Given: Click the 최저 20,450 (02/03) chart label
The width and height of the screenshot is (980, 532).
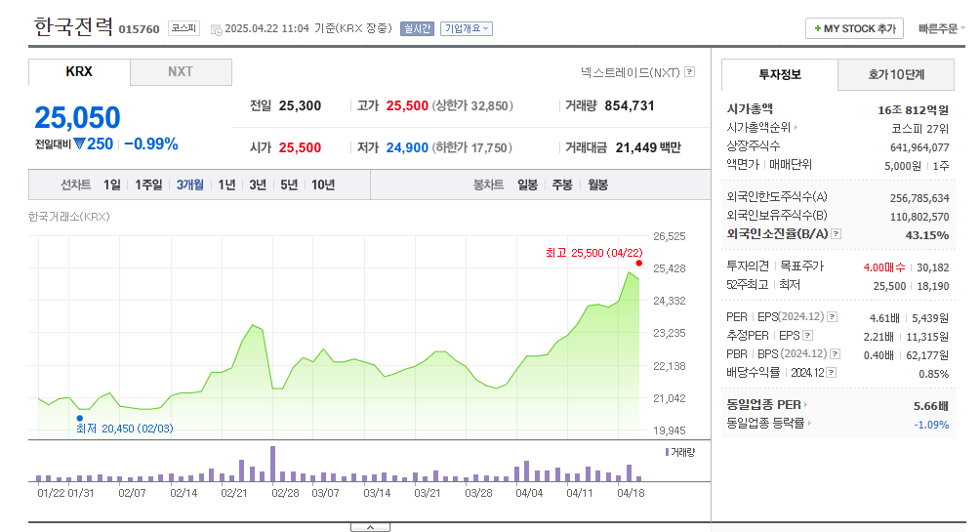Looking at the screenshot, I should 124,429.
